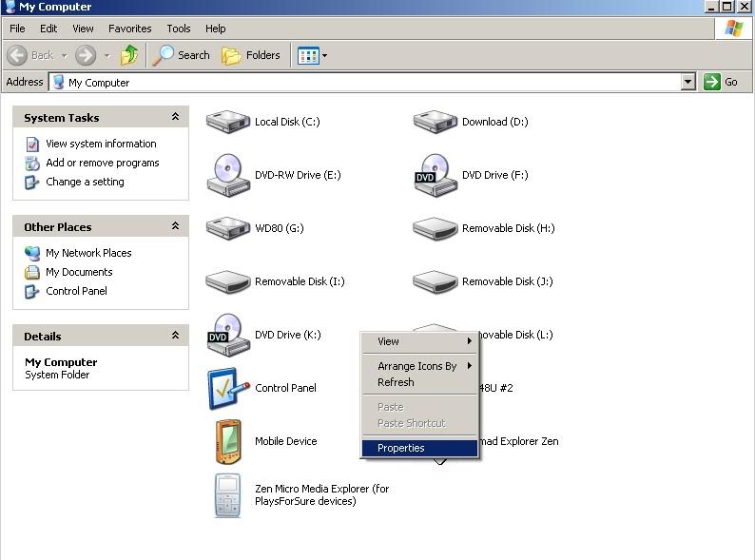The height and width of the screenshot is (560, 755).
Task: Open the Help menu
Action: tap(215, 29)
